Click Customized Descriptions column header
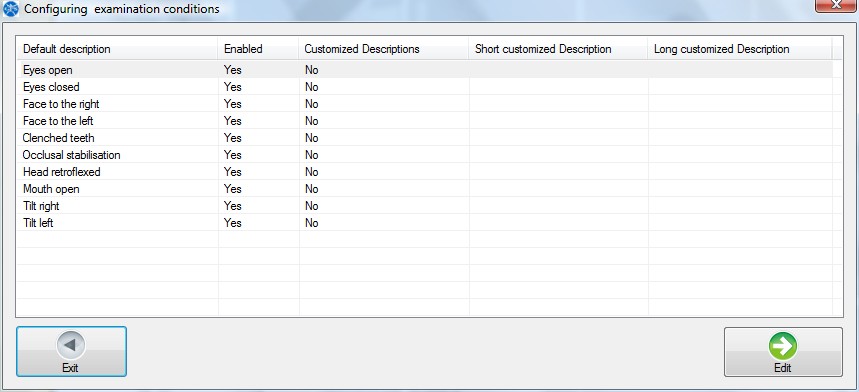 384,49
